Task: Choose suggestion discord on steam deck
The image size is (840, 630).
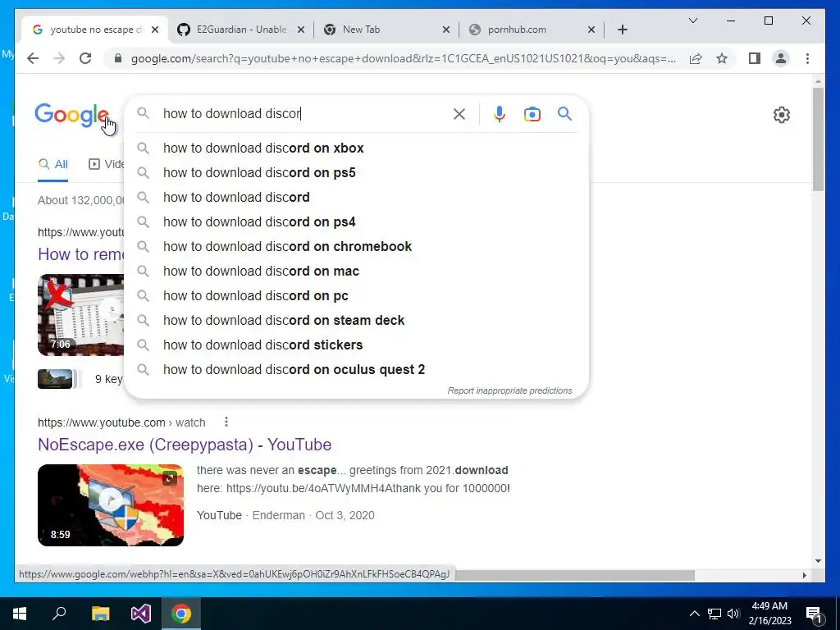Action: 356,321
